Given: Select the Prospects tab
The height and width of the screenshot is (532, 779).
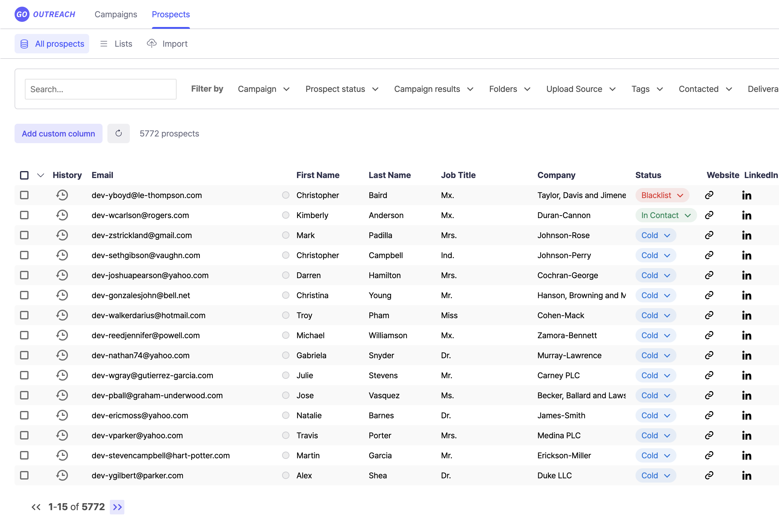Looking at the screenshot, I should [170, 15].
